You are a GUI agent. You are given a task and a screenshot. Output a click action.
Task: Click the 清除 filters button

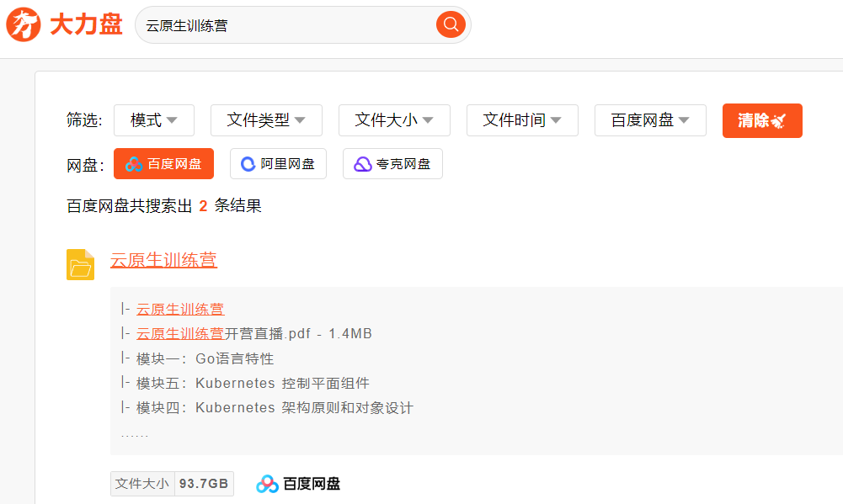[762, 121]
